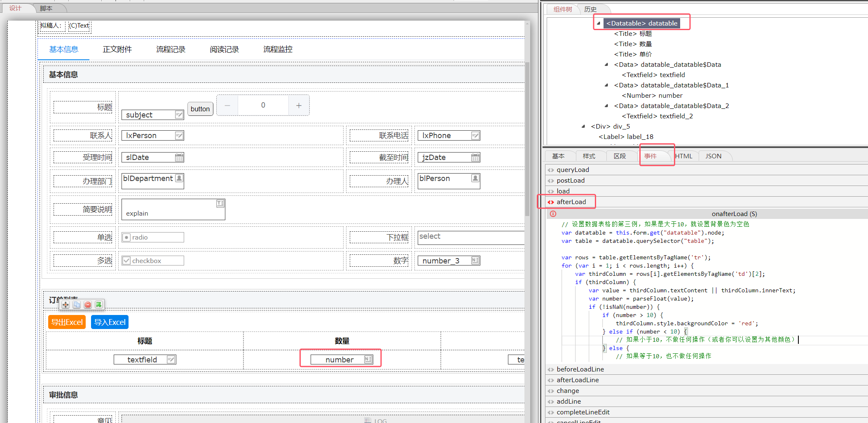Collapse the Div div_5 tree node
This screenshot has height=423, width=868.
click(x=583, y=127)
